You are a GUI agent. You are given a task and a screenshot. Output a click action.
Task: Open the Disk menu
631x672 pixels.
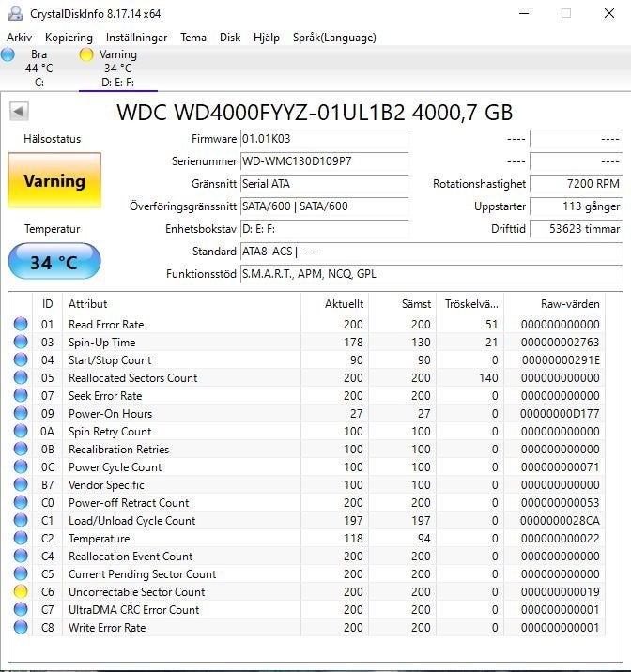click(230, 38)
